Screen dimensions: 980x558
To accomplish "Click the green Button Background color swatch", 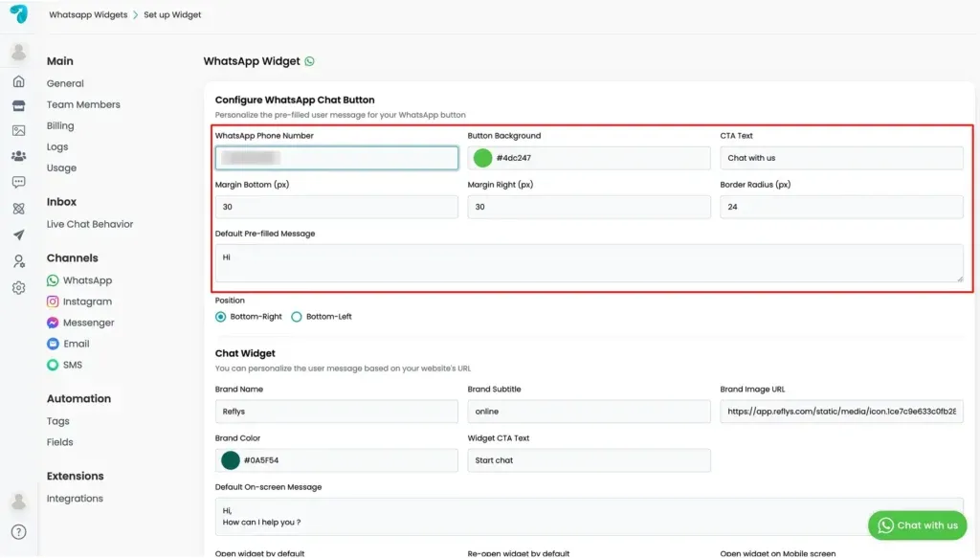I will [x=482, y=158].
